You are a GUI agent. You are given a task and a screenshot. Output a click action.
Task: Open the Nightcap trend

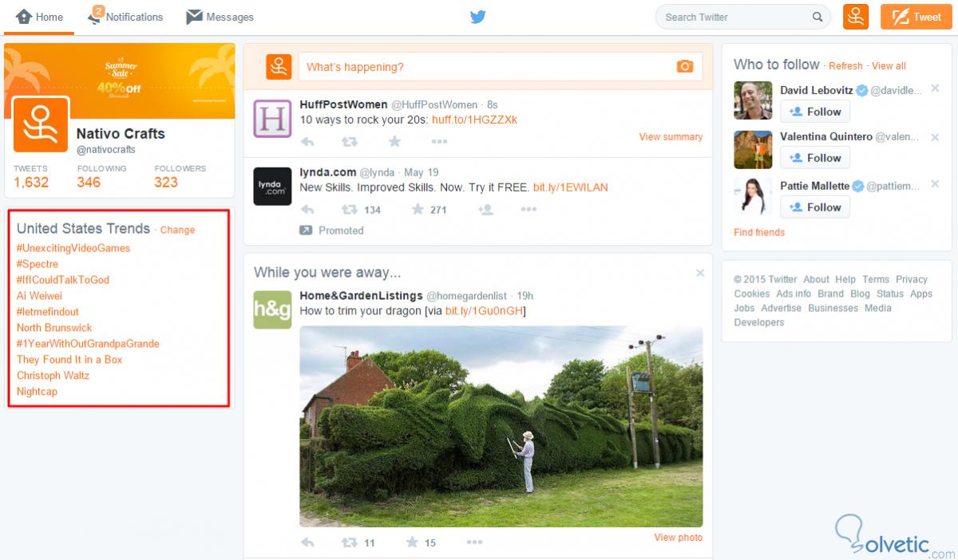point(37,392)
